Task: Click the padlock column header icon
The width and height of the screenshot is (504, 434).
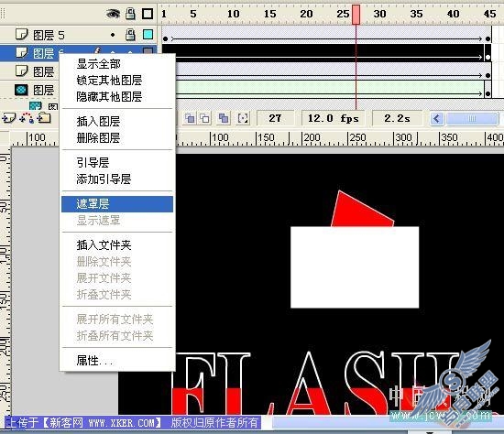Action: tap(130, 14)
